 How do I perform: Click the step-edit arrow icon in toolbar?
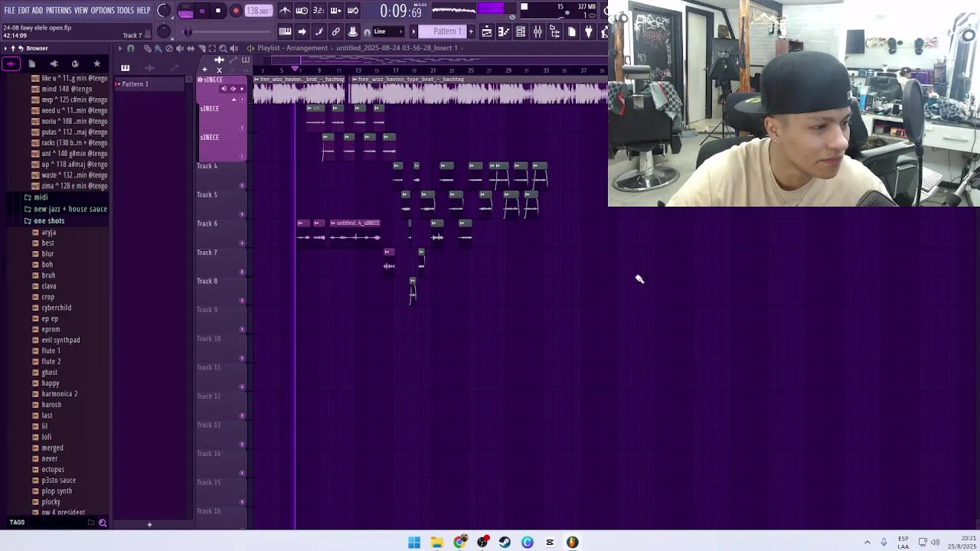302,31
